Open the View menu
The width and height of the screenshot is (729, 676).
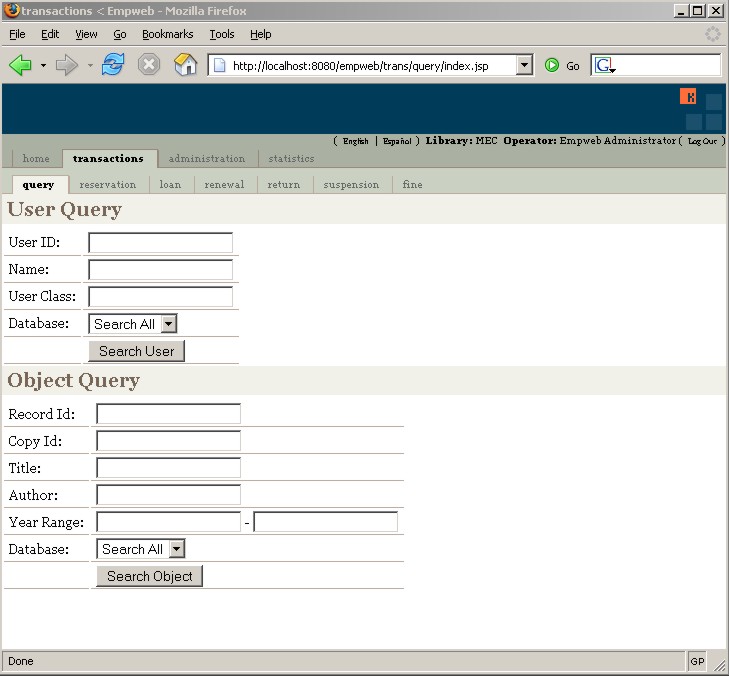[x=86, y=34]
